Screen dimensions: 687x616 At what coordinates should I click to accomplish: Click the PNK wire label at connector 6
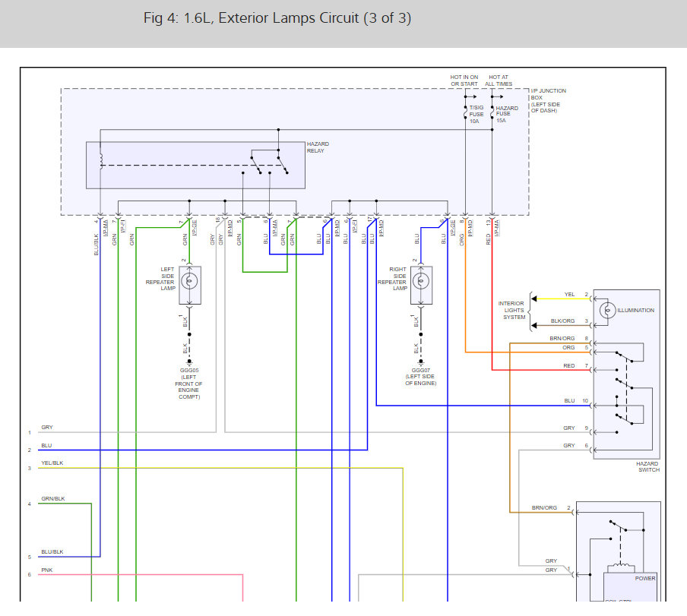pos(46,570)
